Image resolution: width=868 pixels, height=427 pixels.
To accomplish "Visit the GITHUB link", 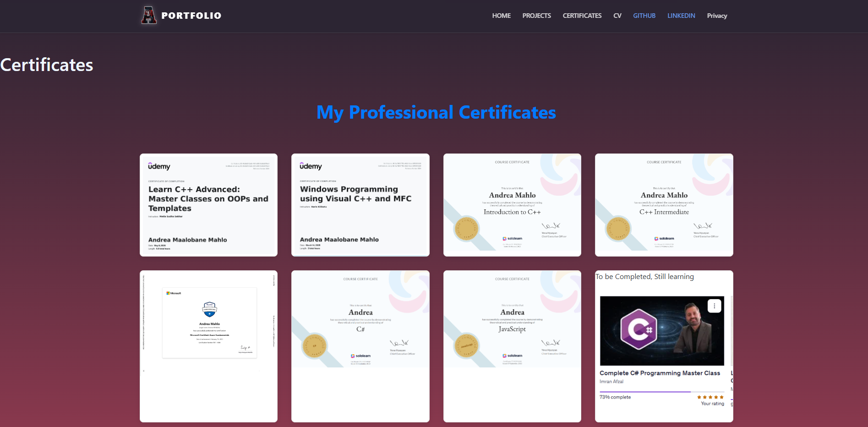I will pyautogui.click(x=644, y=16).
